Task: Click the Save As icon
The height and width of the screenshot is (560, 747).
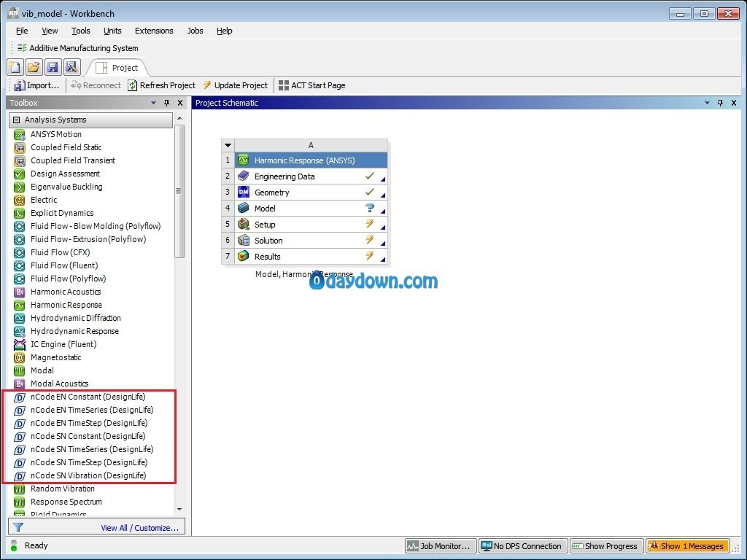Action: 72,67
